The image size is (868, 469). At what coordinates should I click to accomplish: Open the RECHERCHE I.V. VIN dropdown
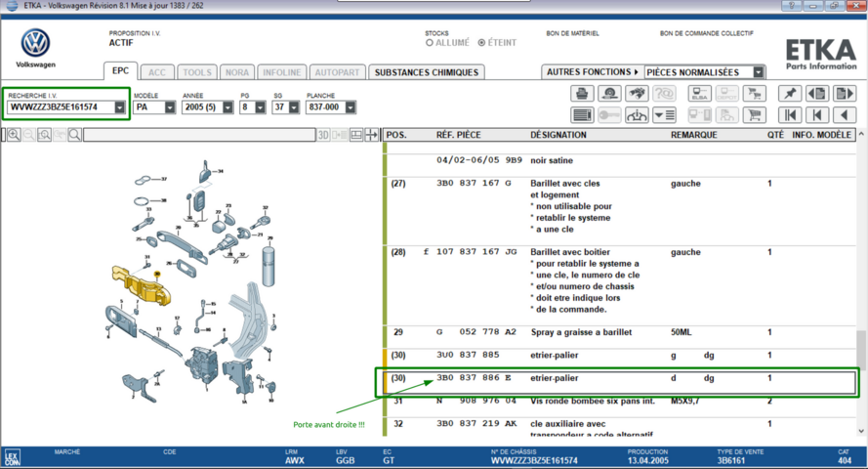119,107
